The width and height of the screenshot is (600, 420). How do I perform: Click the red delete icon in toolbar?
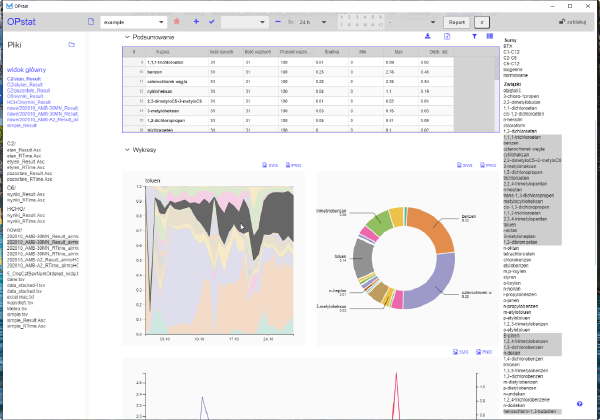177,21
